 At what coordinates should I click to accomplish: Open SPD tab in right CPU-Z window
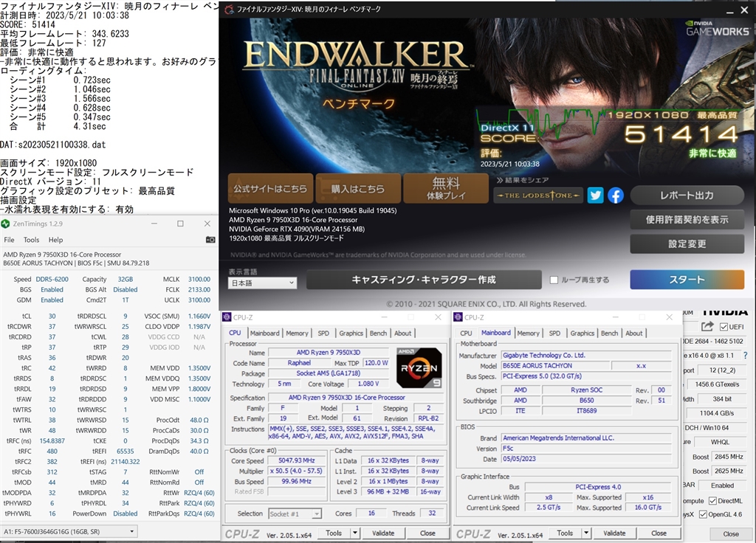pos(555,333)
